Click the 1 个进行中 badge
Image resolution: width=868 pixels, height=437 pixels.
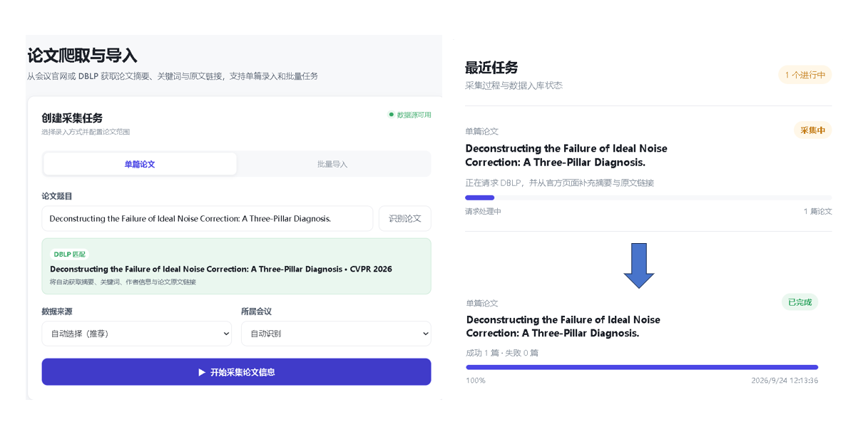(805, 75)
